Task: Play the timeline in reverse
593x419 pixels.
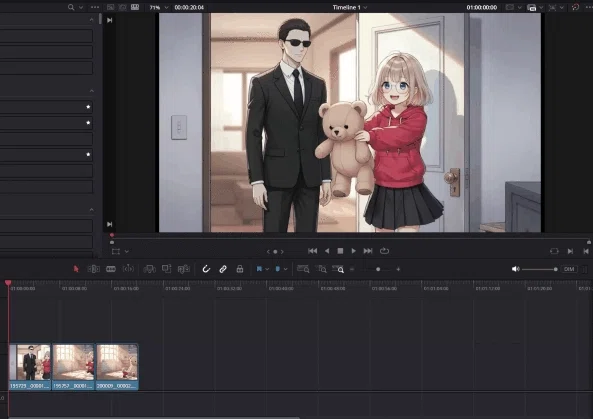Action: tap(327, 251)
